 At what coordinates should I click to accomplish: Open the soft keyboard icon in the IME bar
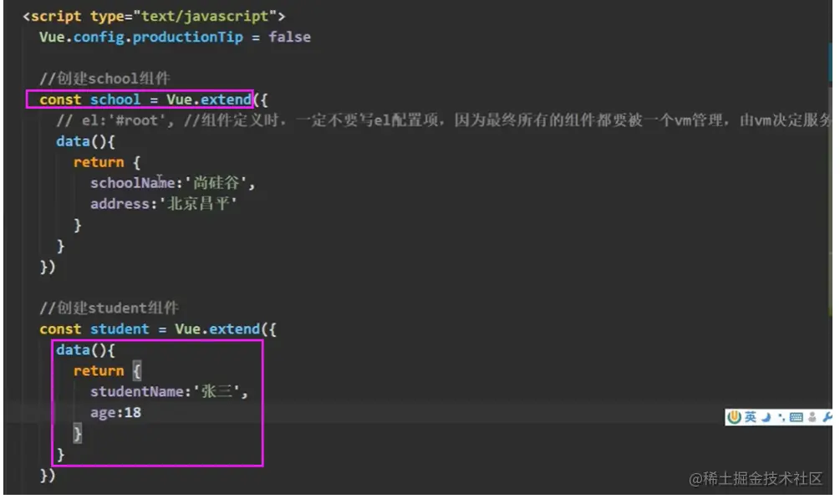(796, 417)
